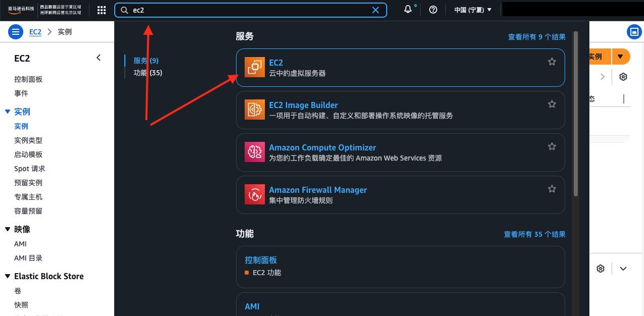
Task: Open 卷 in the sidebar
Action: 18,291
